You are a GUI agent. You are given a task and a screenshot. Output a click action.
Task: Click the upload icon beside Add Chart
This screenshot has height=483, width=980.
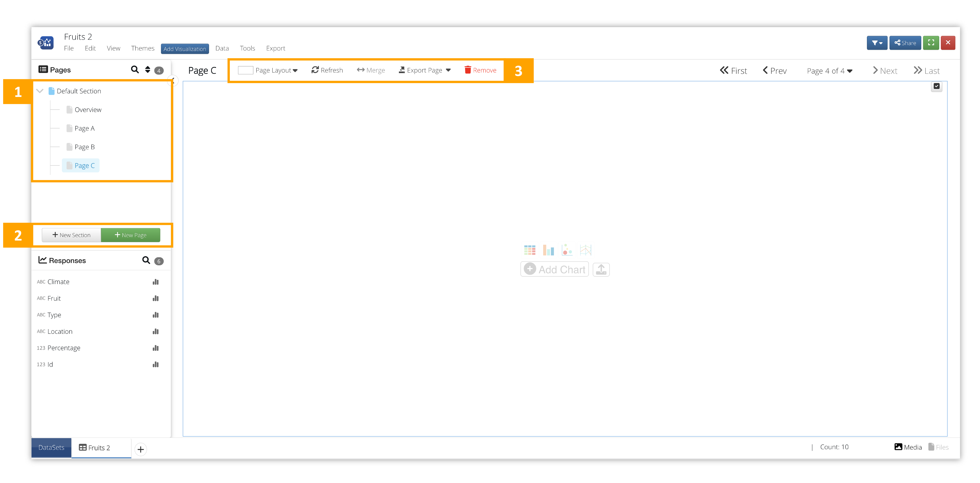point(601,269)
